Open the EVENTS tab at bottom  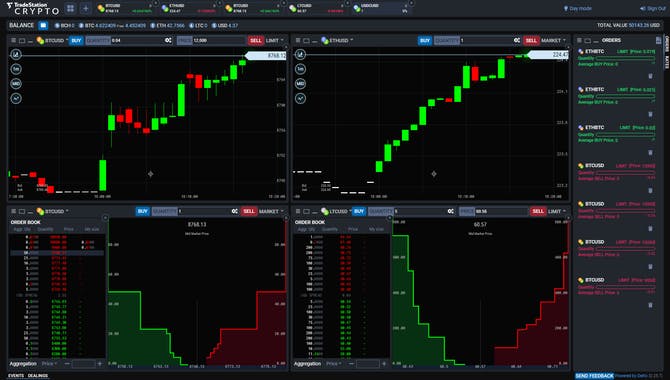pos(16,376)
